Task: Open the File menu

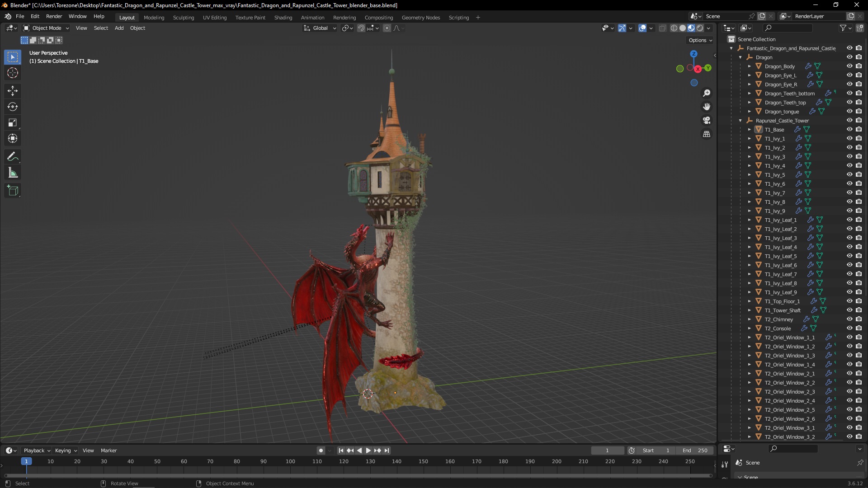Action: tap(20, 16)
